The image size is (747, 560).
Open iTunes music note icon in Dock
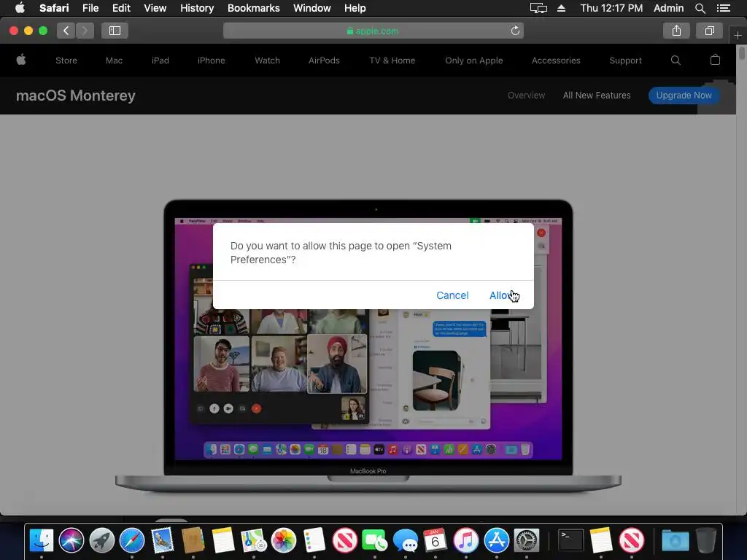pyautogui.click(x=465, y=541)
